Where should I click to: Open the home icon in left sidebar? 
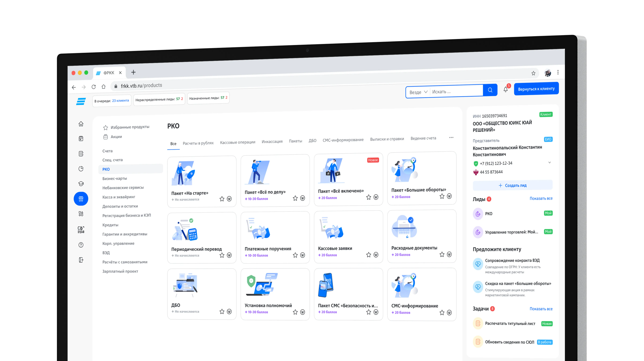[x=81, y=124]
